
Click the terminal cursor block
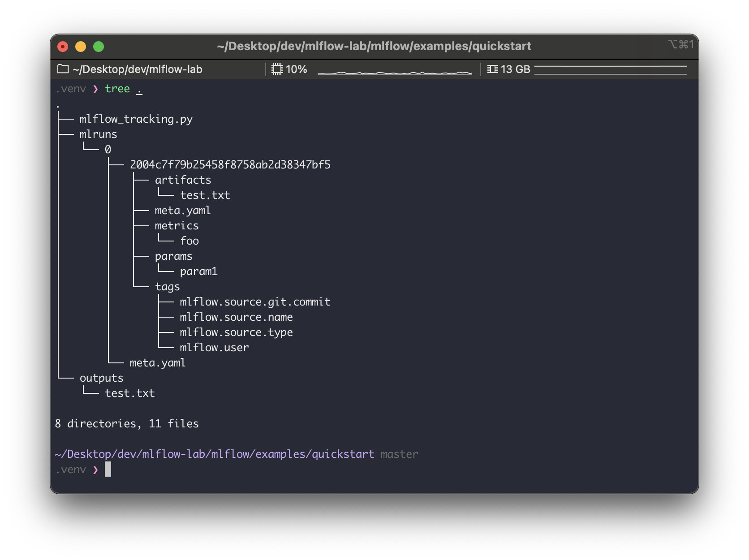tap(108, 470)
